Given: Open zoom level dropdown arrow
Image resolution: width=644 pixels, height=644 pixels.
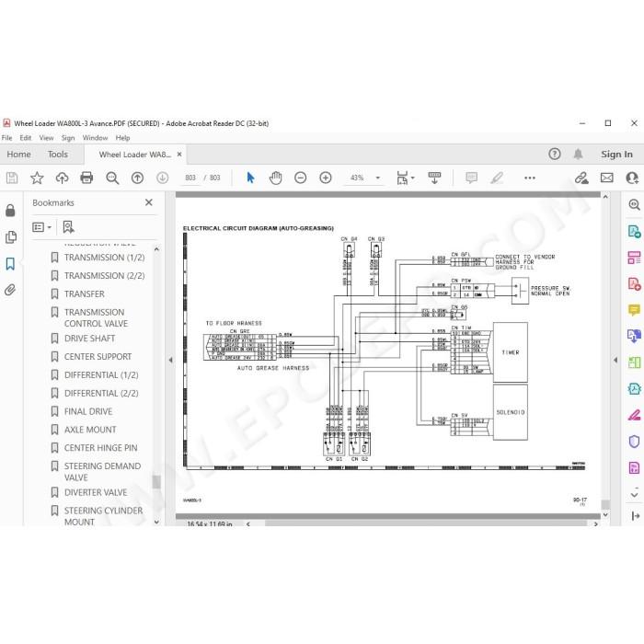Looking at the screenshot, I should (x=378, y=178).
